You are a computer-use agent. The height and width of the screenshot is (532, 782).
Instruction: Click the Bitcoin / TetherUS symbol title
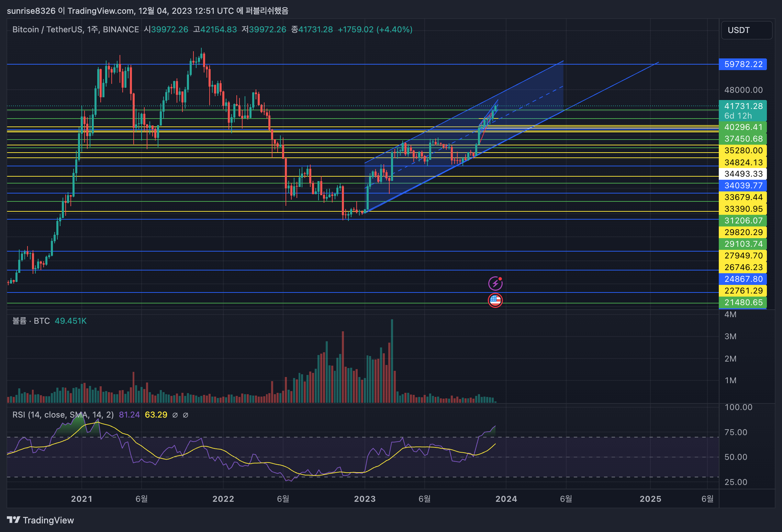47,30
